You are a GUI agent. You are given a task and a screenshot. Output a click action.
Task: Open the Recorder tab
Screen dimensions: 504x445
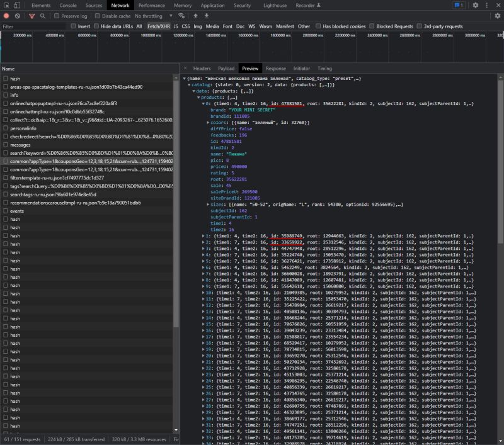(x=308, y=6)
